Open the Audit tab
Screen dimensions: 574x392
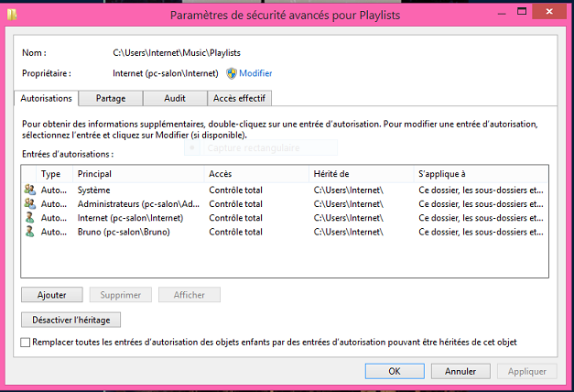coord(174,98)
